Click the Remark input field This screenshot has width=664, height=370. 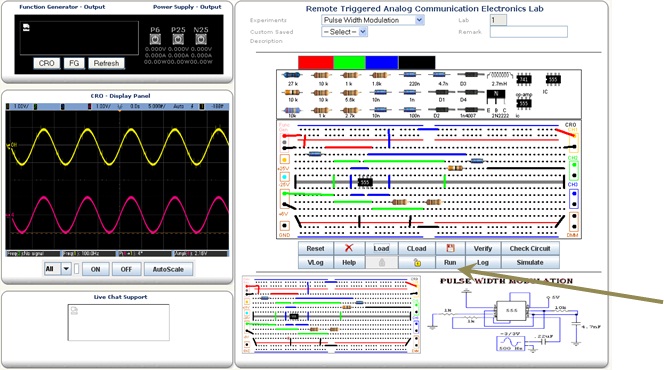click(x=528, y=32)
